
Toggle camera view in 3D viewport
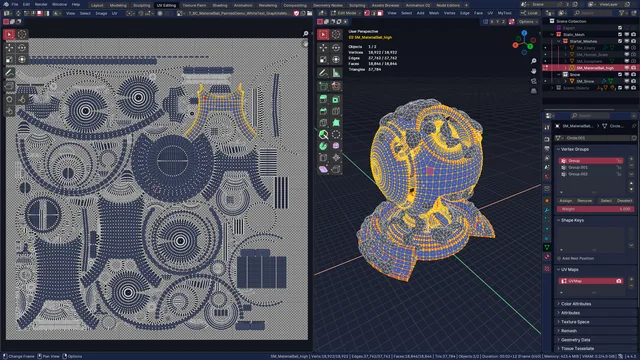coord(533,81)
